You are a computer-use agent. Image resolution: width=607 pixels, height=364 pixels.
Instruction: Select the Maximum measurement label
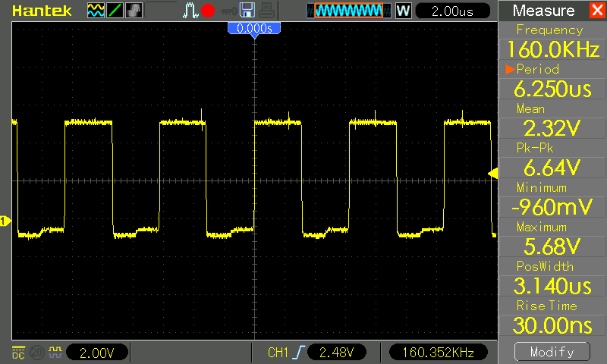542,227
